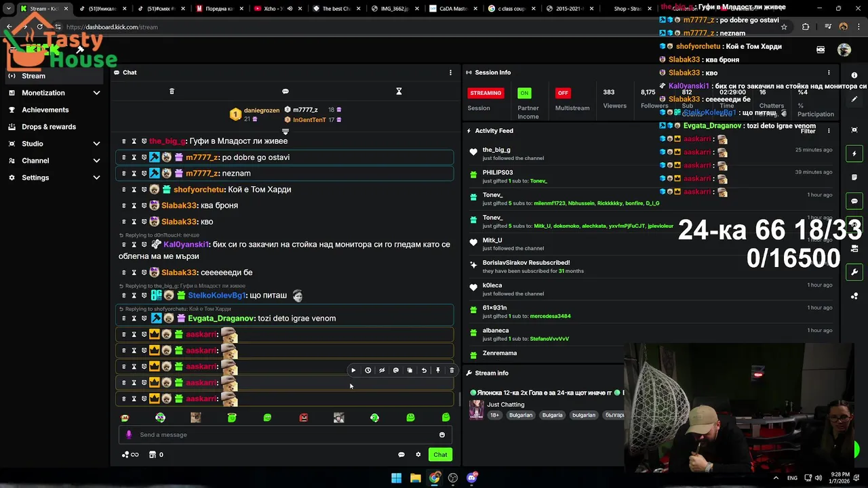Click the hourglass icon in chat header
Screen dimensions: 868x488
399,91
